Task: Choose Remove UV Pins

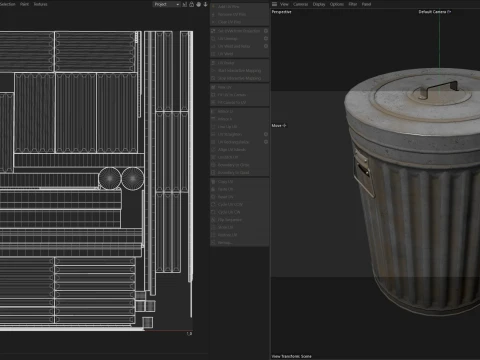Action: point(240,14)
